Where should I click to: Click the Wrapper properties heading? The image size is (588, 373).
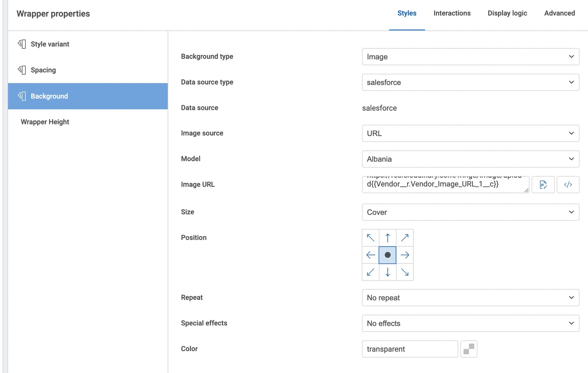pos(53,14)
